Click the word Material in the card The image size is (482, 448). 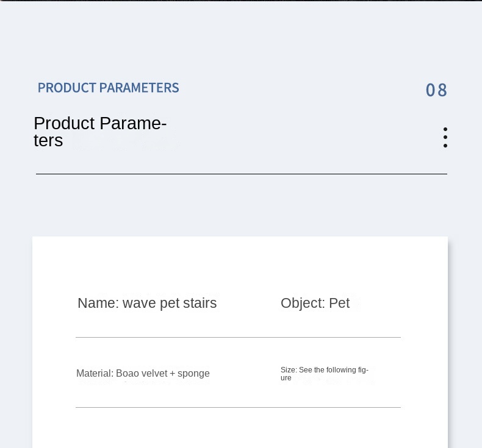pos(95,374)
